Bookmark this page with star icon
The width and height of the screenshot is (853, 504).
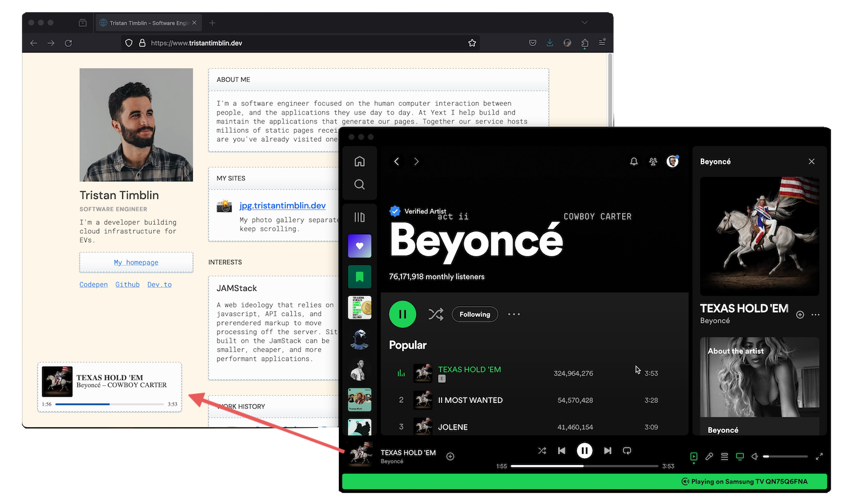(472, 43)
